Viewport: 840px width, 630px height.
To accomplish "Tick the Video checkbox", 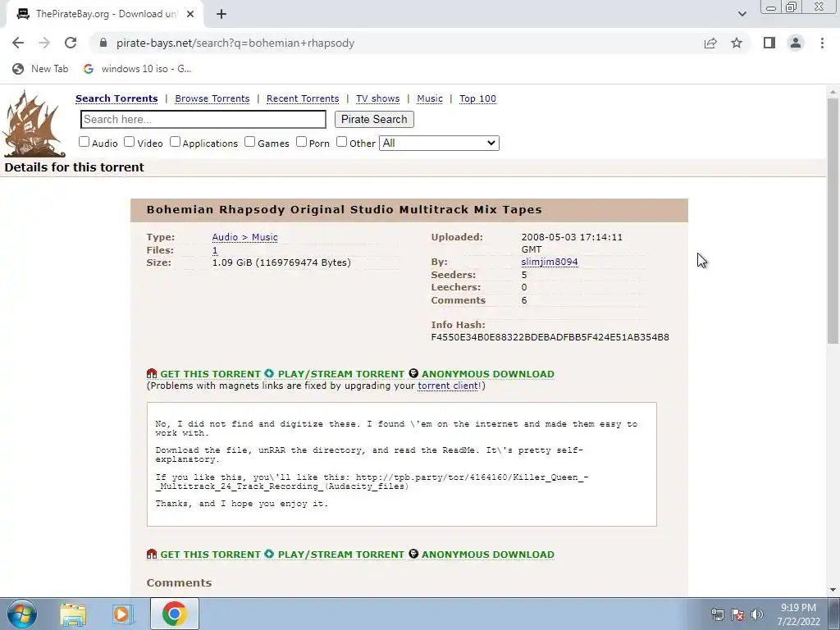I will tap(129, 142).
